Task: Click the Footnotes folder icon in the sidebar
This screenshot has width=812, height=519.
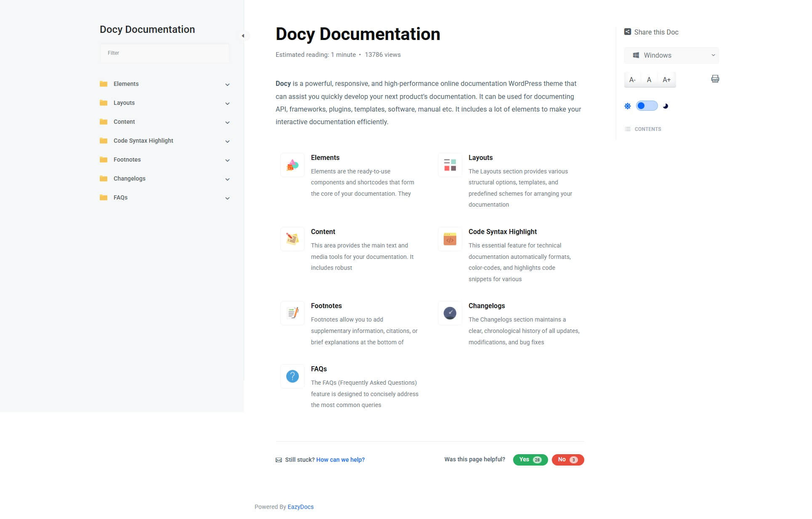Action: [103, 160]
